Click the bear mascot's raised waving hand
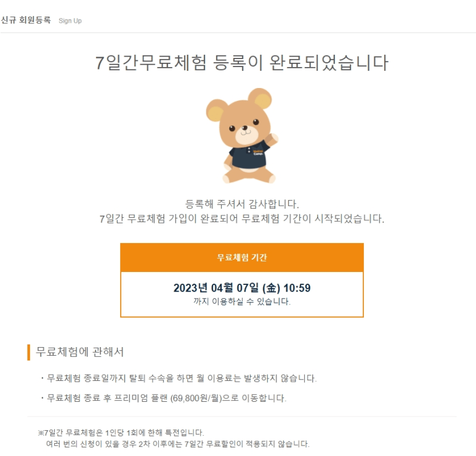The width and height of the screenshot is (476, 456). click(x=273, y=140)
